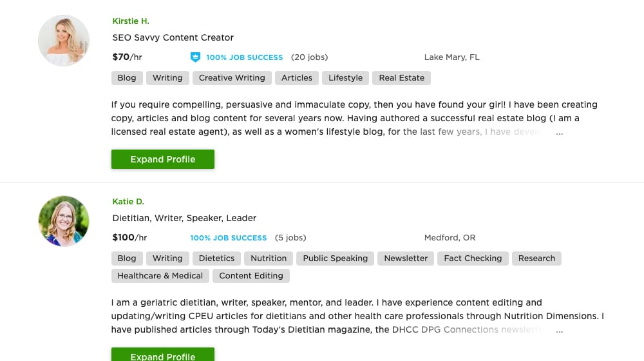Select the Dietetics skill tag
This screenshot has width=644, height=361.
(x=216, y=259)
